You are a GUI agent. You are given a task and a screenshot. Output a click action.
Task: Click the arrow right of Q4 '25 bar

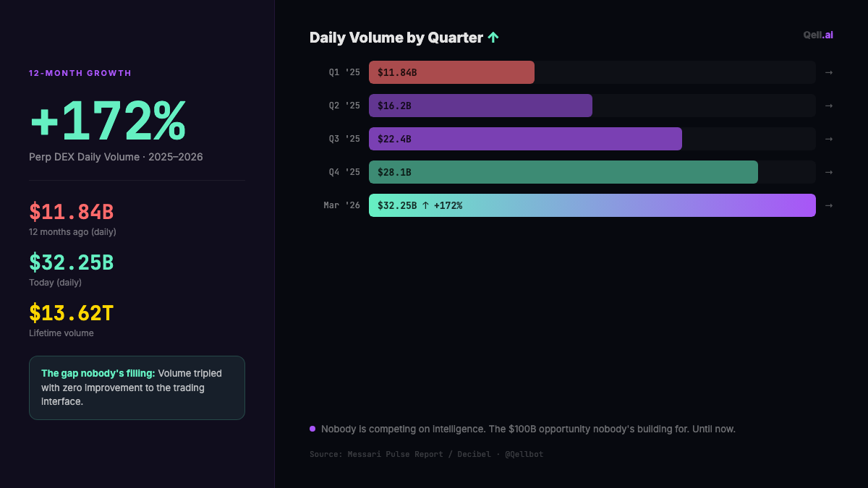coord(829,172)
